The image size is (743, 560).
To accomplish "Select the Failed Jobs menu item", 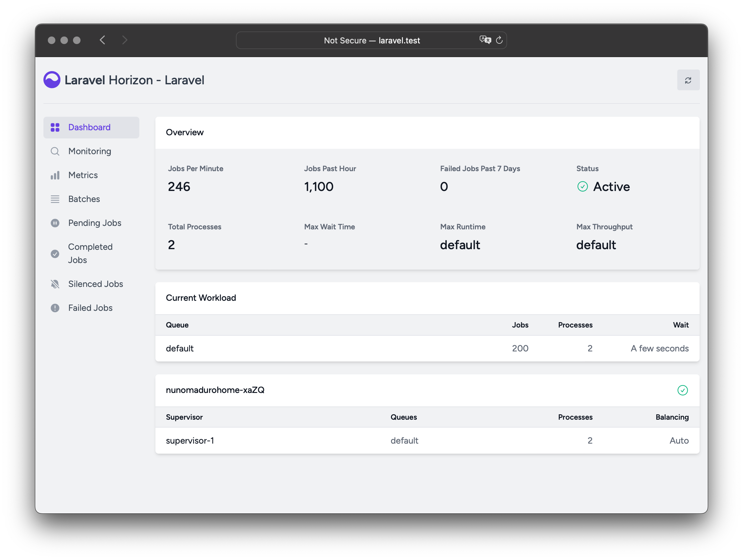I will 90,308.
